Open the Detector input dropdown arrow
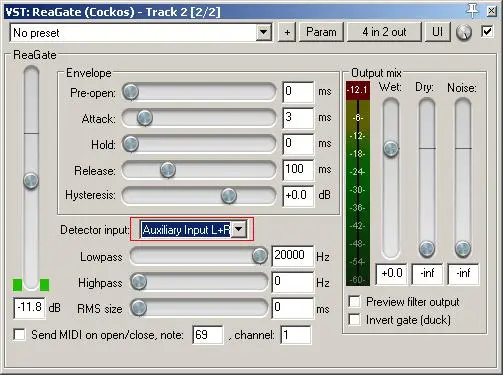This screenshot has height=375, width=503. point(239,229)
